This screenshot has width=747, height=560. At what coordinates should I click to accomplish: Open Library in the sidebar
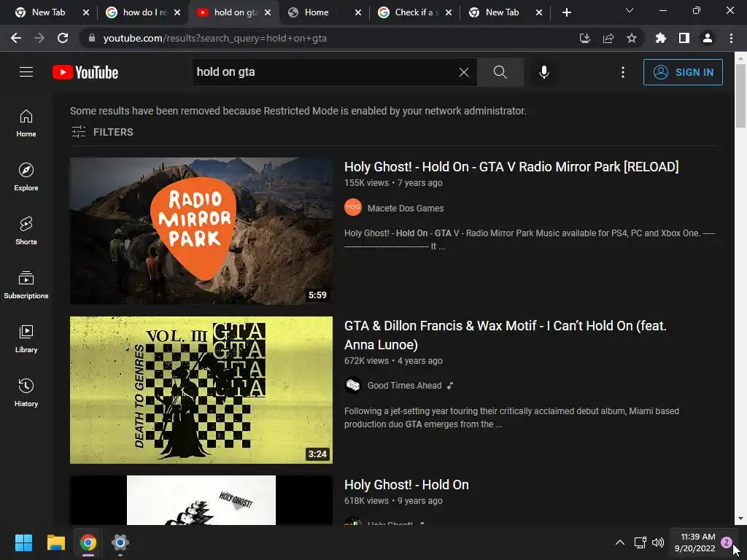[x=26, y=338]
